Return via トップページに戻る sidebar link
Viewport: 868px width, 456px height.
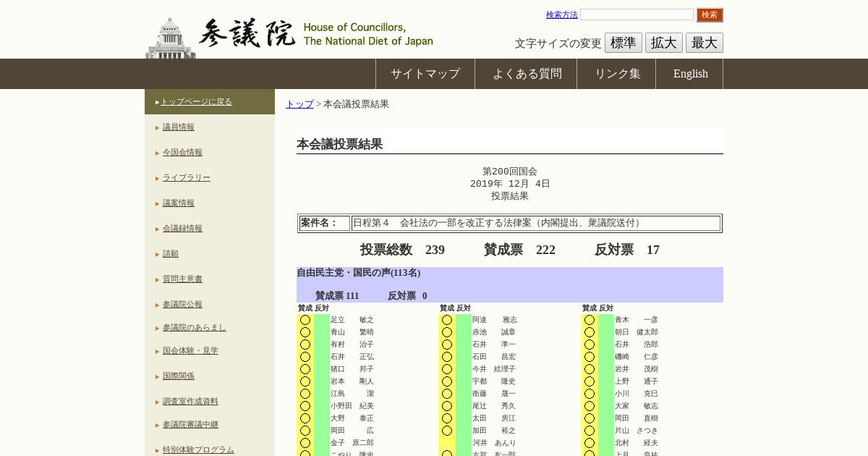[196, 102]
